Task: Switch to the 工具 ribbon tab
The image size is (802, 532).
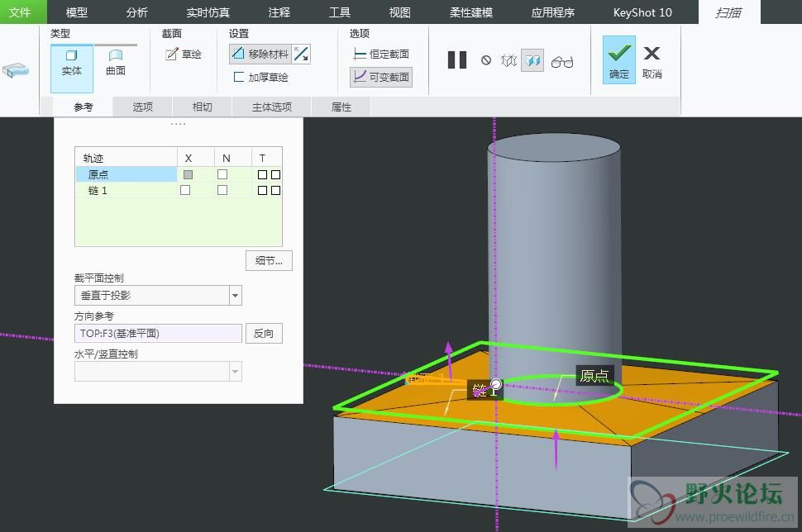Action: click(x=340, y=12)
